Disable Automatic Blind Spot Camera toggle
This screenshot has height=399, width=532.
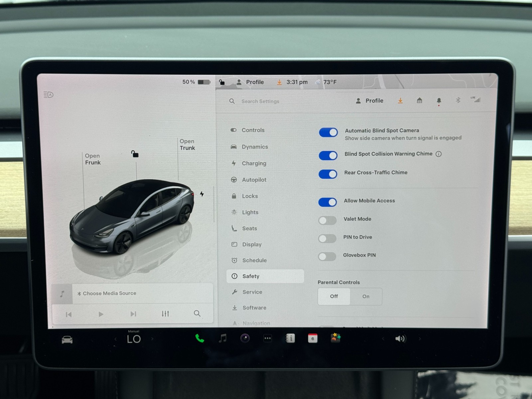pos(328,132)
